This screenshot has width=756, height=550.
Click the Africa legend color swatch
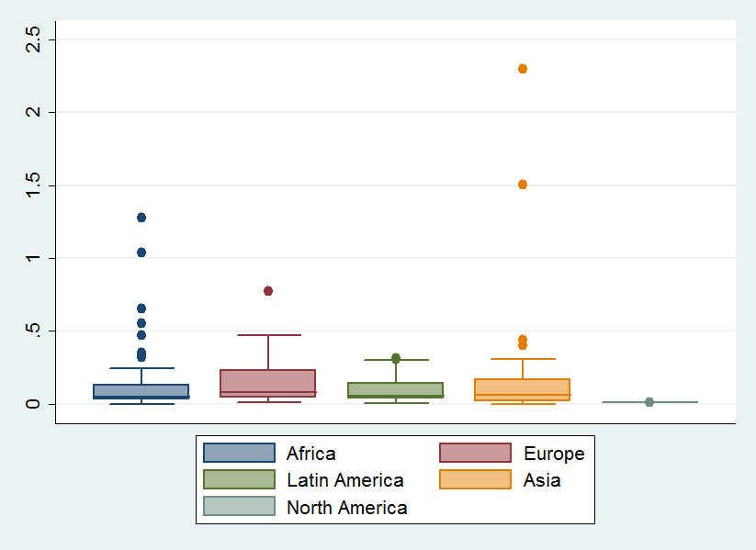point(239,453)
